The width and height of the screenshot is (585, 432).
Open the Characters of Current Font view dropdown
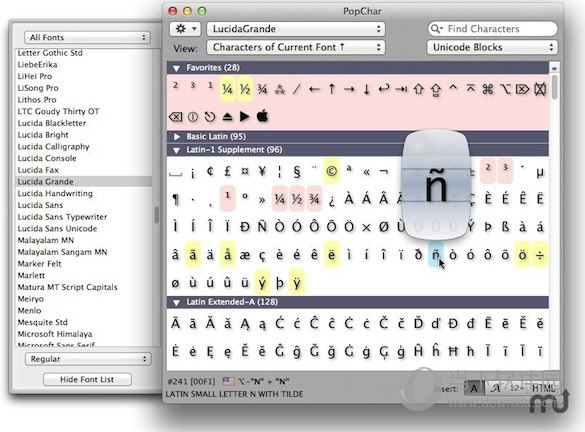tap(296, 47)
